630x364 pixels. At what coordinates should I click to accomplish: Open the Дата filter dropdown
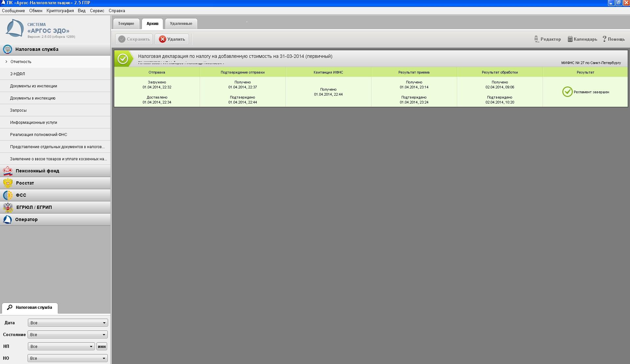coord(68,323)
